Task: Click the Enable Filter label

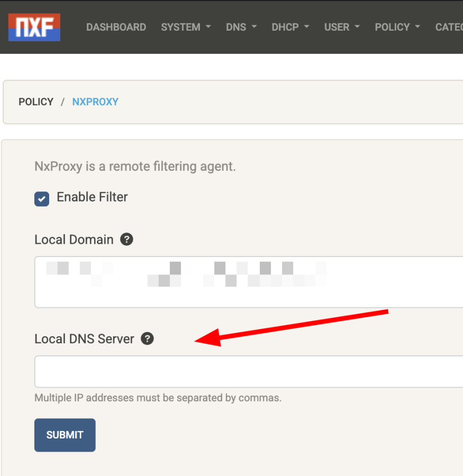Action: point(93,197)
